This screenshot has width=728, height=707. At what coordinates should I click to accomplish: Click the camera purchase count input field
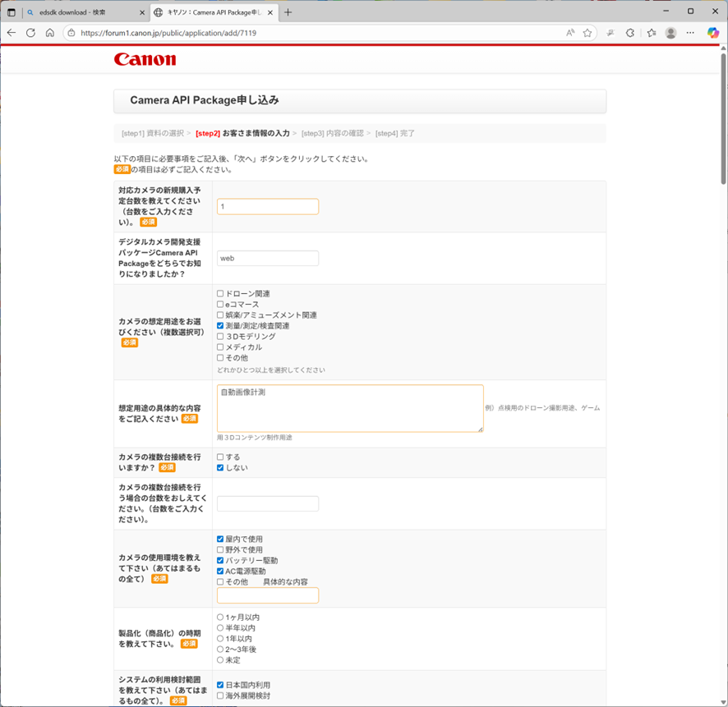click(x=268, y=207)
